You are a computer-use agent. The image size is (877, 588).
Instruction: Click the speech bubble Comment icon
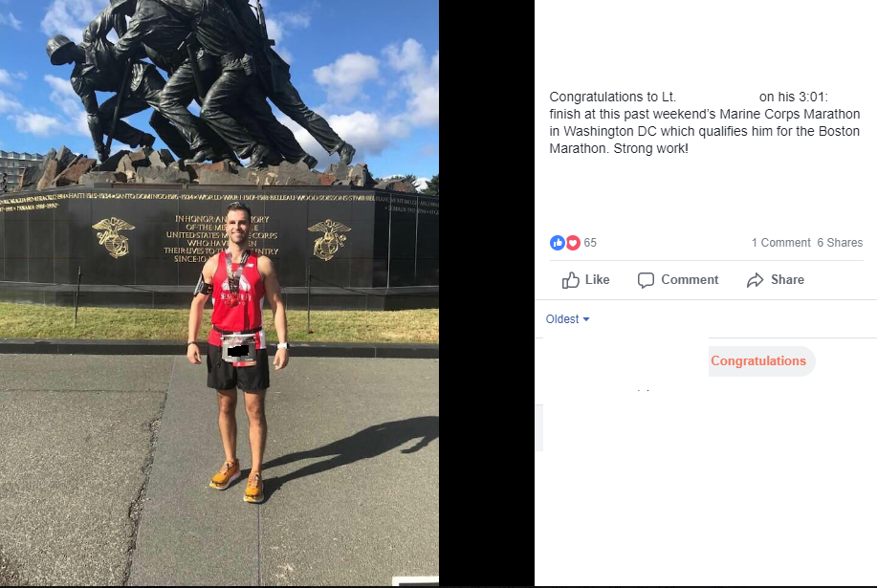point(646,280)
